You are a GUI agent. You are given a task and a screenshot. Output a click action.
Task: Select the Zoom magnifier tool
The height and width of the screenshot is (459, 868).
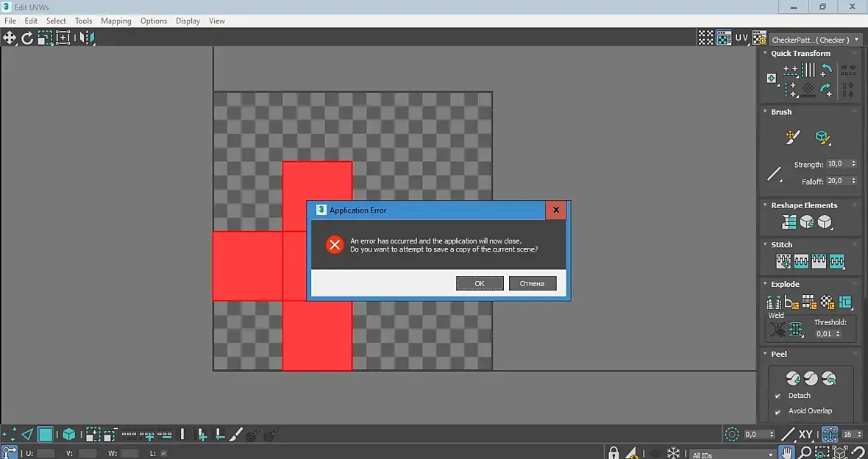[805, 452]
